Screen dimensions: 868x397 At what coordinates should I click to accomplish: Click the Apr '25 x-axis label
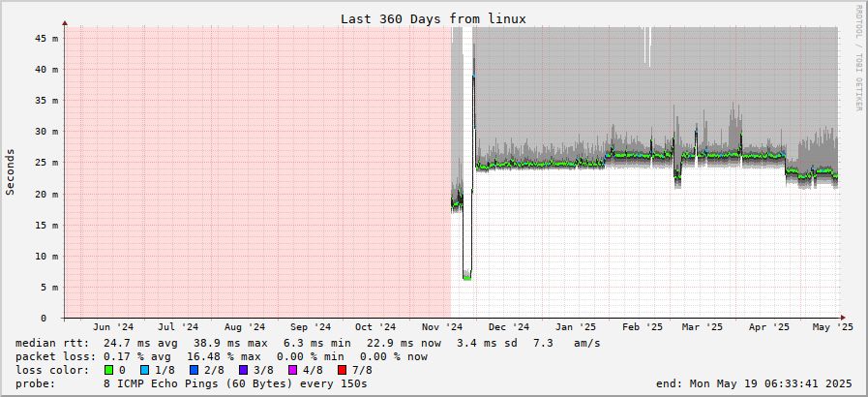(769, 327)
